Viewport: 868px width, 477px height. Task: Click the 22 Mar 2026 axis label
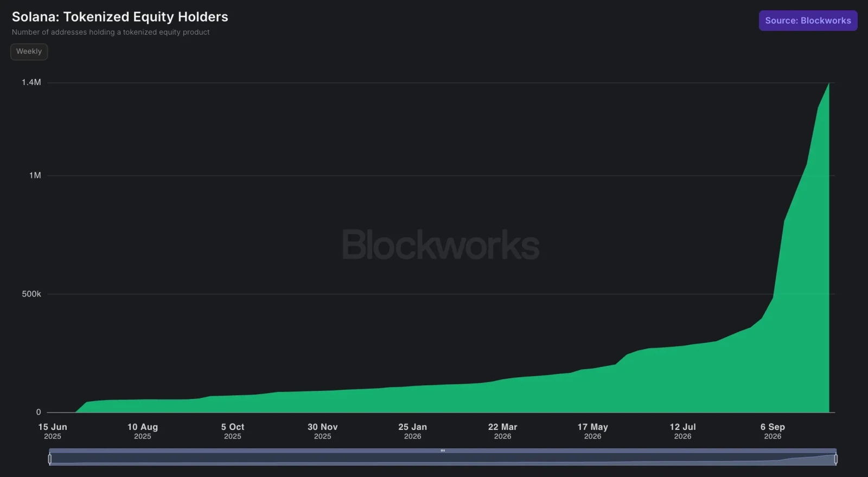tap(503, 431)
